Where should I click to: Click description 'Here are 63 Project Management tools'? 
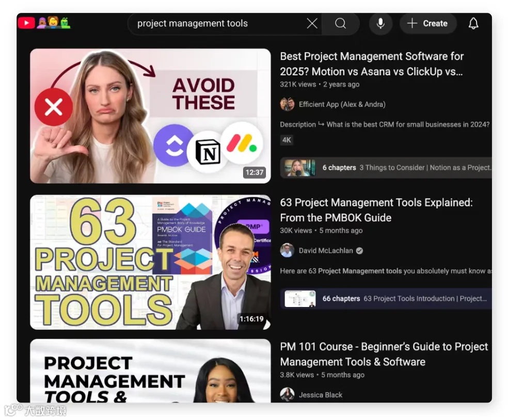click(386, 271)
